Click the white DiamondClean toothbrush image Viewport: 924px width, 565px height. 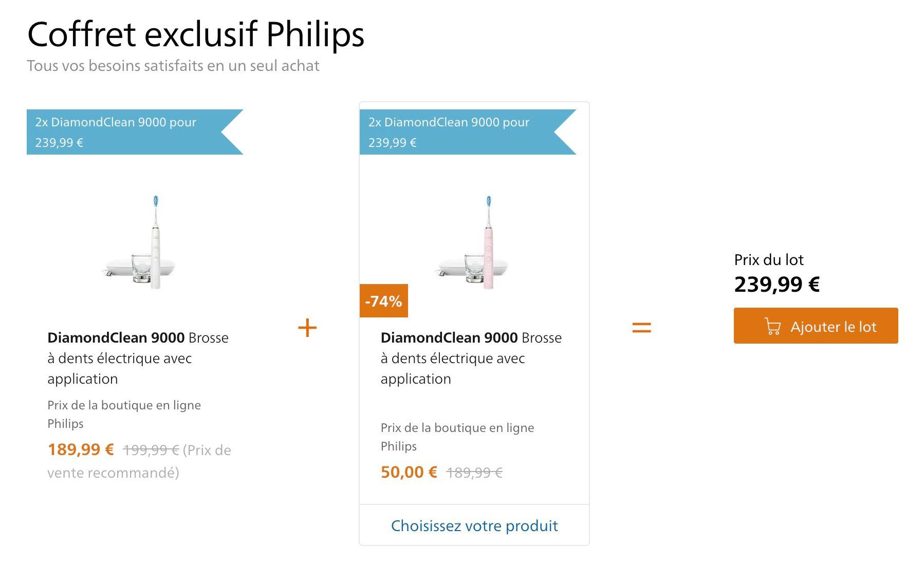click(x=139, y=242)
